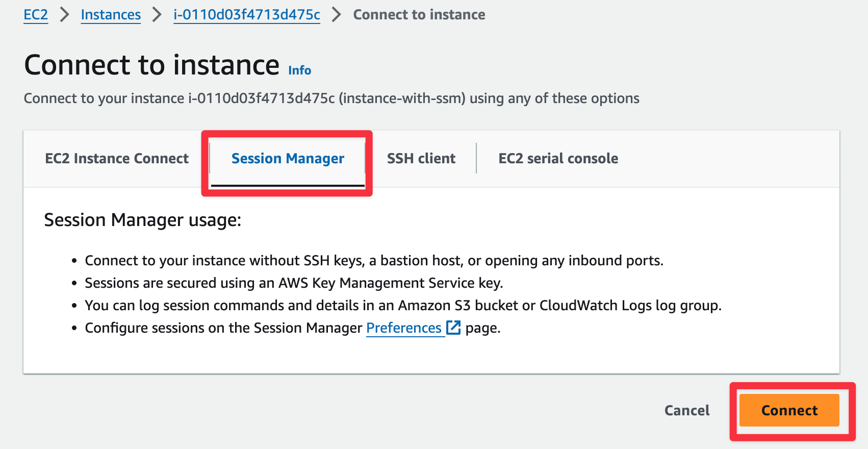Click the Cancel button
This screenshot has width=868, height=449.
click(686, 410)
